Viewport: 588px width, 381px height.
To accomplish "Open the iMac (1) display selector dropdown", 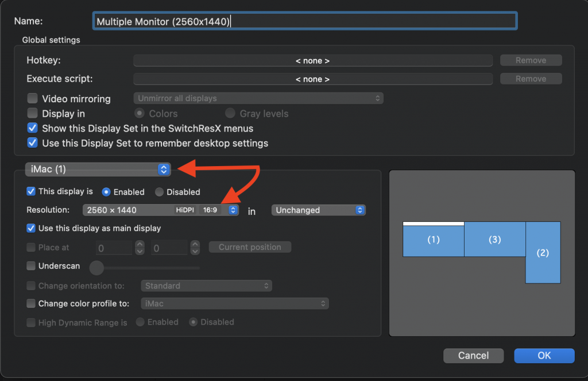I will coord(98,170).
